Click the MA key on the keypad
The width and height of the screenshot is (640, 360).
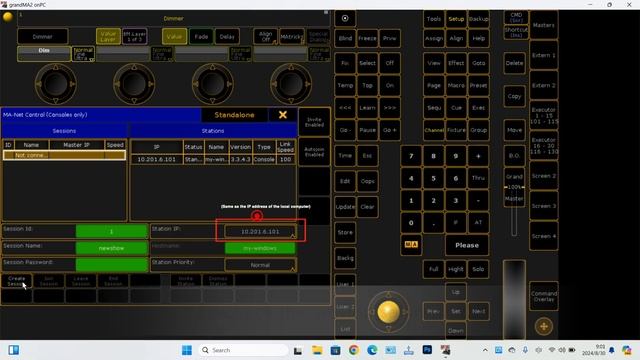(411, 244)
